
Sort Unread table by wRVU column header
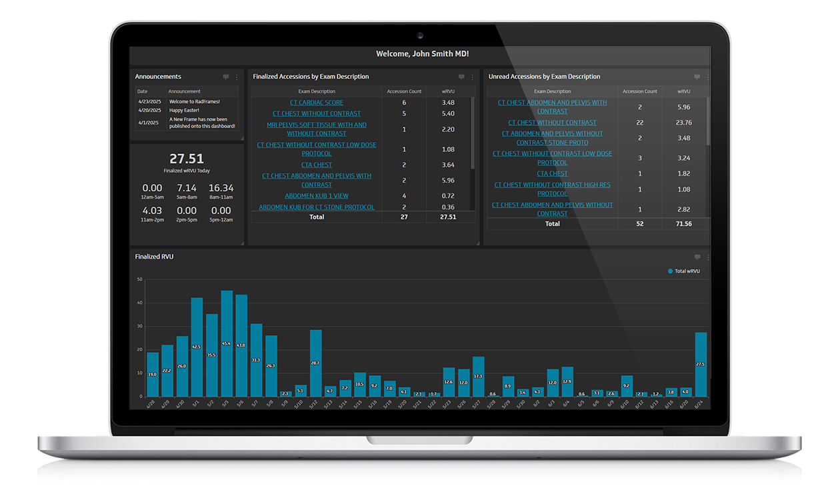(x=684, y=91)
